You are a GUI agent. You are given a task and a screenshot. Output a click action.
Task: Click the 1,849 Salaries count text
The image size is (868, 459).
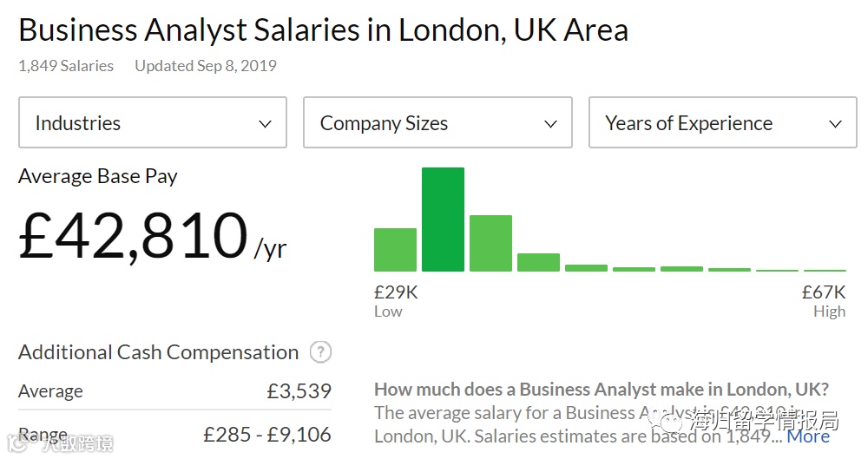click(x=66, y=66)
